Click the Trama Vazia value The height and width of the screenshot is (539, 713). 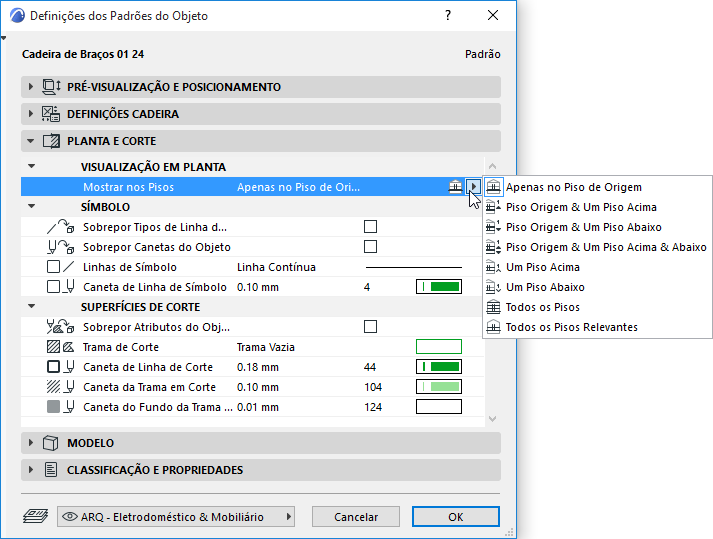266,347
